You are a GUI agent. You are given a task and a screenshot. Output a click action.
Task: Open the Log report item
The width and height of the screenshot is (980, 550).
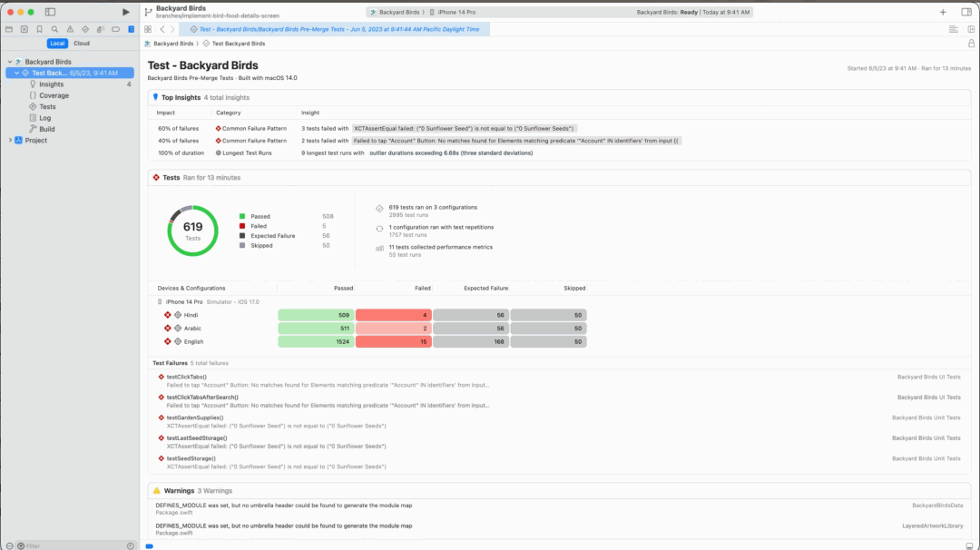click(45, 118)
